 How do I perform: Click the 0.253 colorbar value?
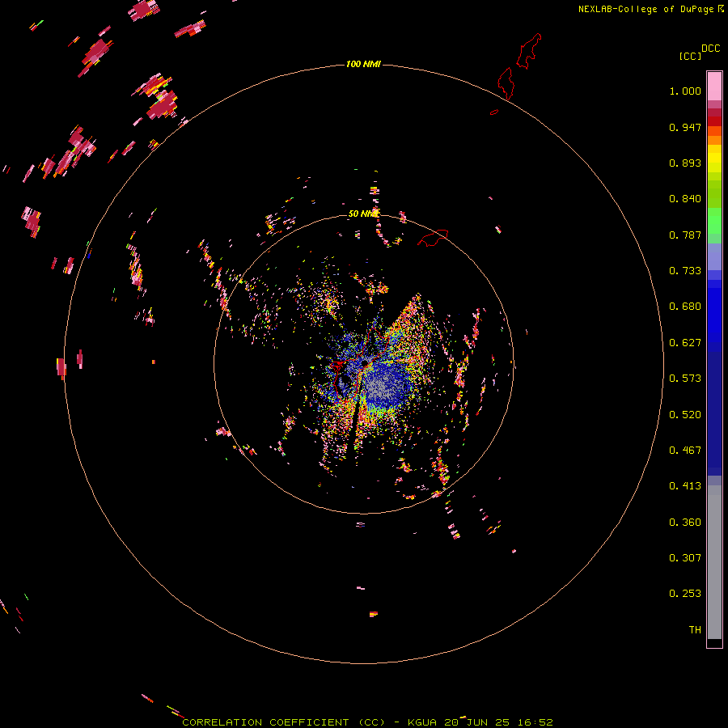[x=685, y=594]
